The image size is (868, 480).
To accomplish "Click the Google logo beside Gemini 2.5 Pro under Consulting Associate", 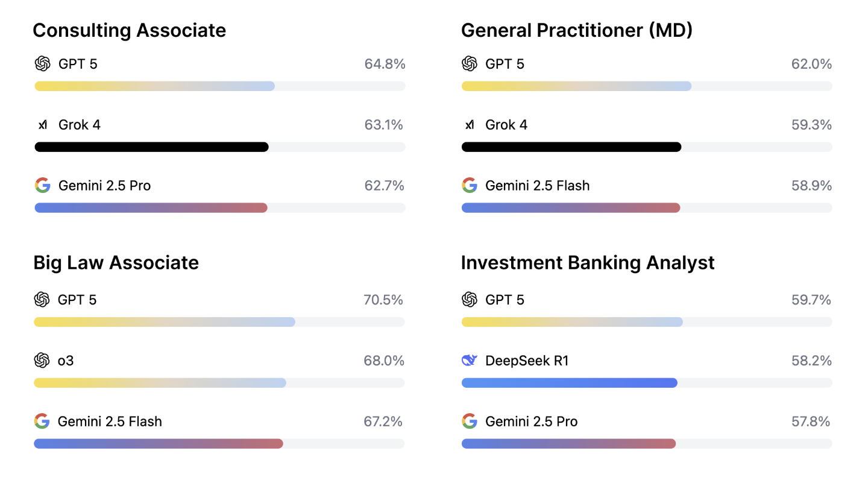I will 42,186.
